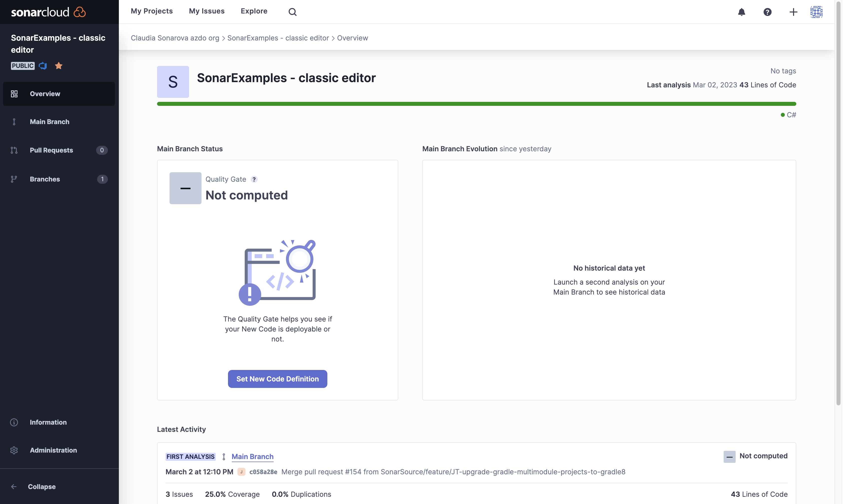Click the No tags label
The image size is (843, 504).
[x=783, y=71]
